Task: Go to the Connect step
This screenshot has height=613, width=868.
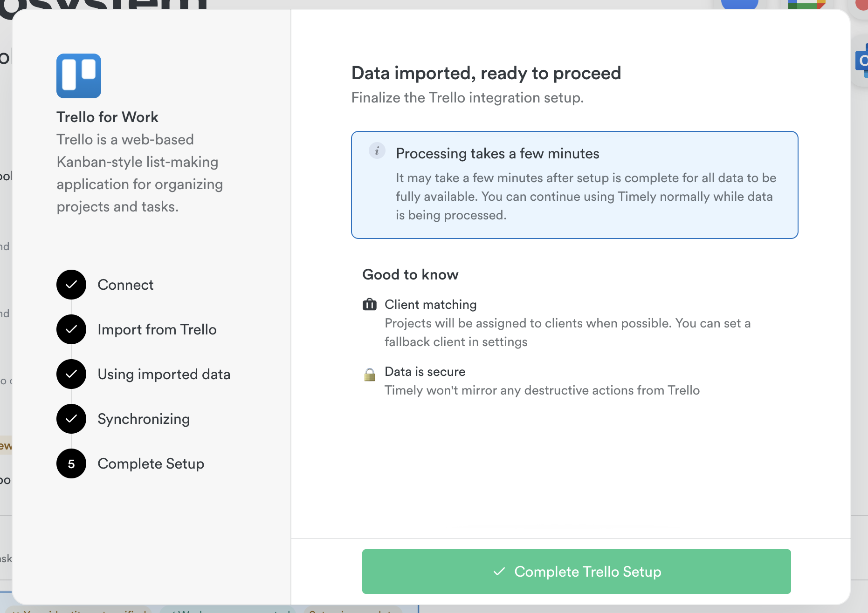Action: click(x=125, y=285)
